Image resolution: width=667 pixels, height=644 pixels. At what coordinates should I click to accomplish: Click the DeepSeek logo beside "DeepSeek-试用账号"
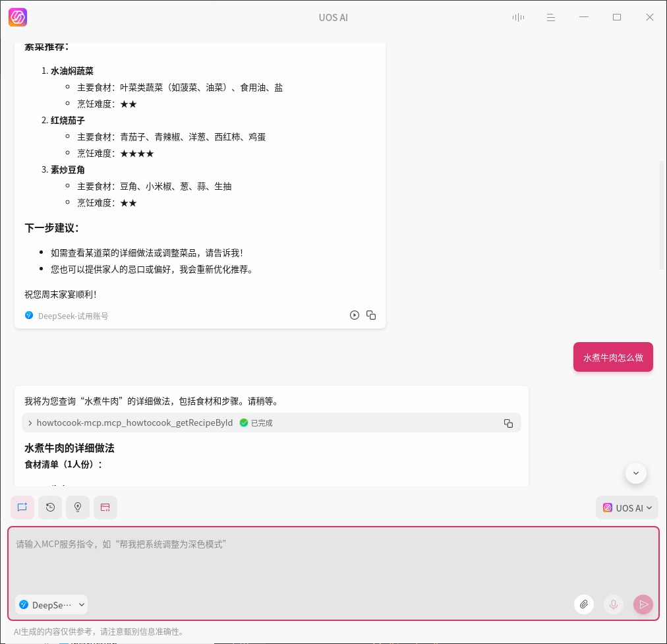pyautogui.click(x=29, y=315)
